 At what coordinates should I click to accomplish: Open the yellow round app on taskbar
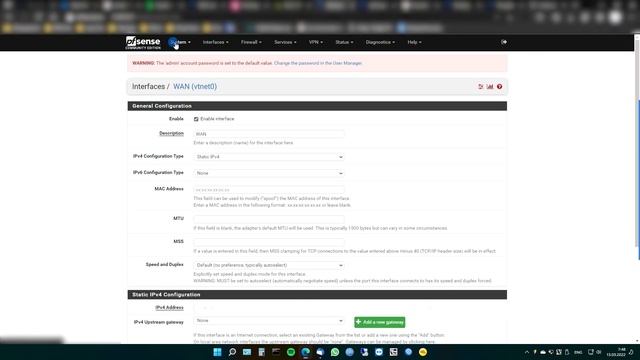pos(423,352)
